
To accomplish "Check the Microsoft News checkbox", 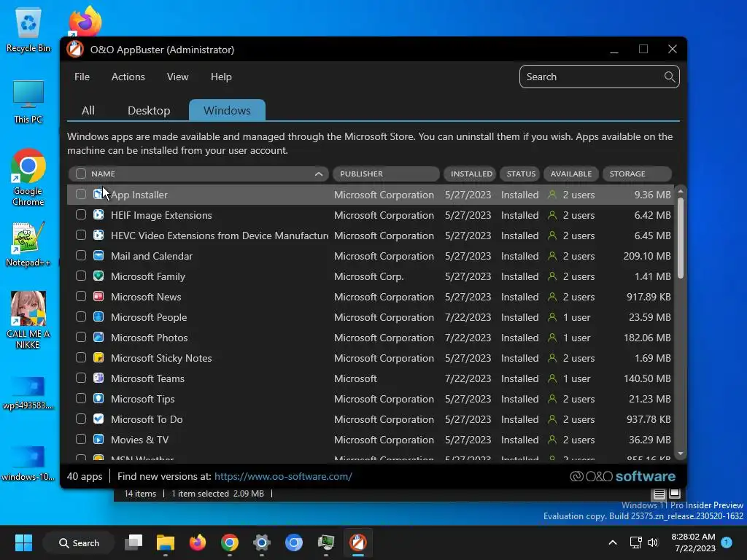I will point(81,297).
